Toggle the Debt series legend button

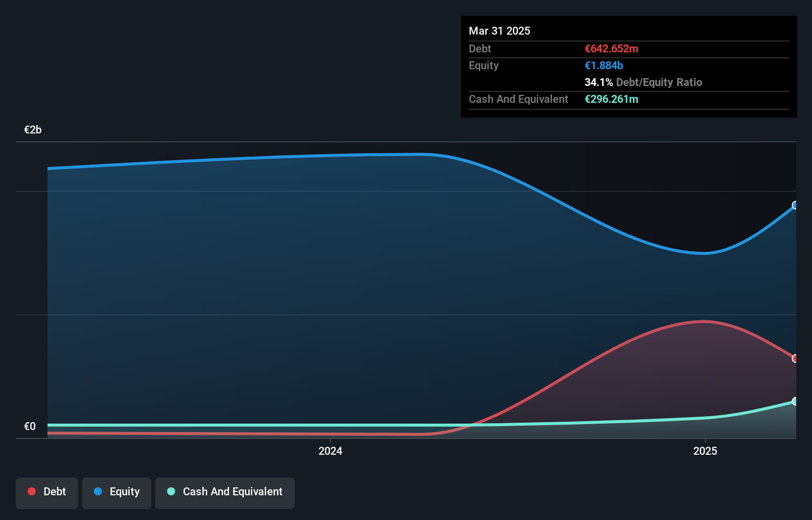47,493
